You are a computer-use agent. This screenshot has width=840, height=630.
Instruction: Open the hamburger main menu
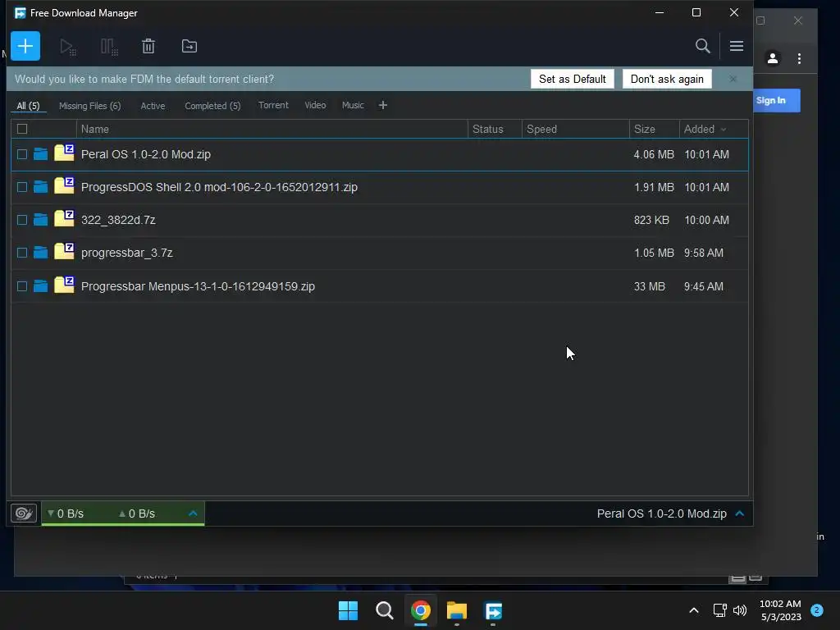pyautogui.click(x=737, y=46)
